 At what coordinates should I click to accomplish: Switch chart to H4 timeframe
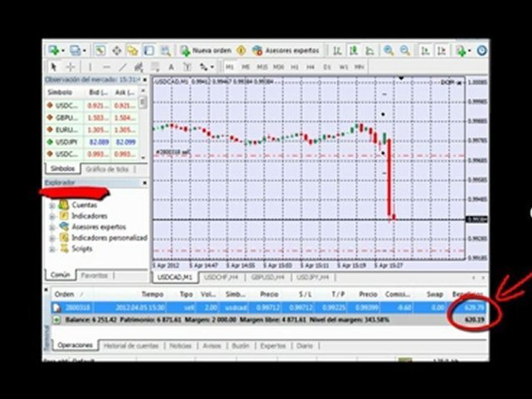310,67
